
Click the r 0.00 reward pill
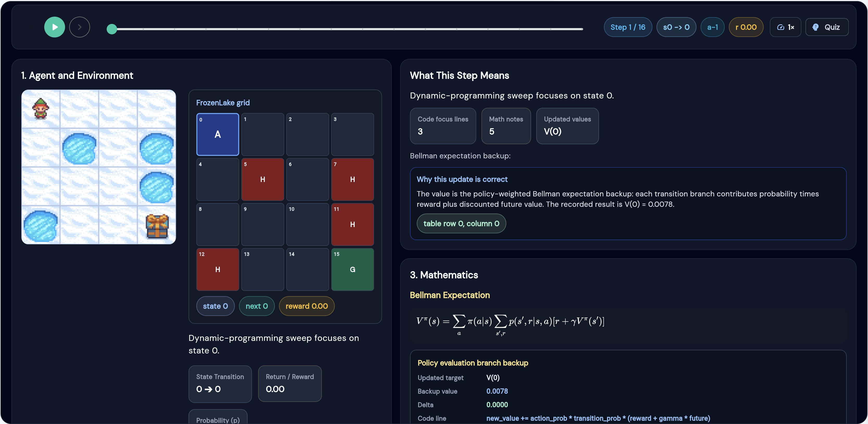click(x=746, y=27)
